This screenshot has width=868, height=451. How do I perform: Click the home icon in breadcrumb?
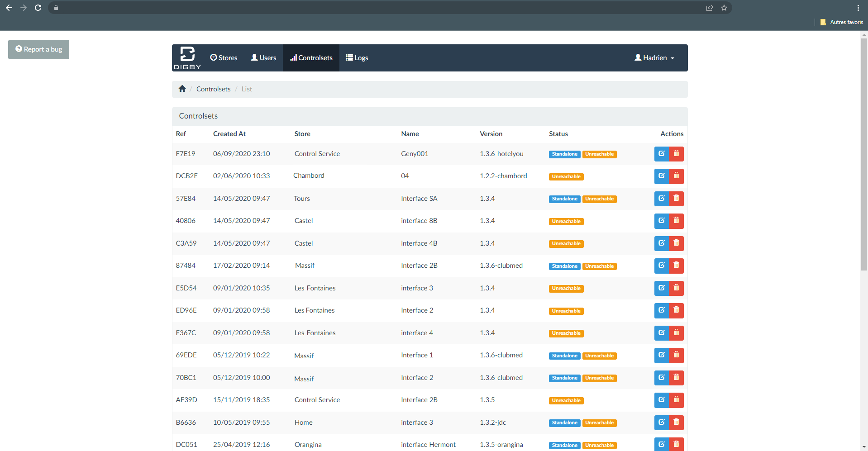click(182, 89)
